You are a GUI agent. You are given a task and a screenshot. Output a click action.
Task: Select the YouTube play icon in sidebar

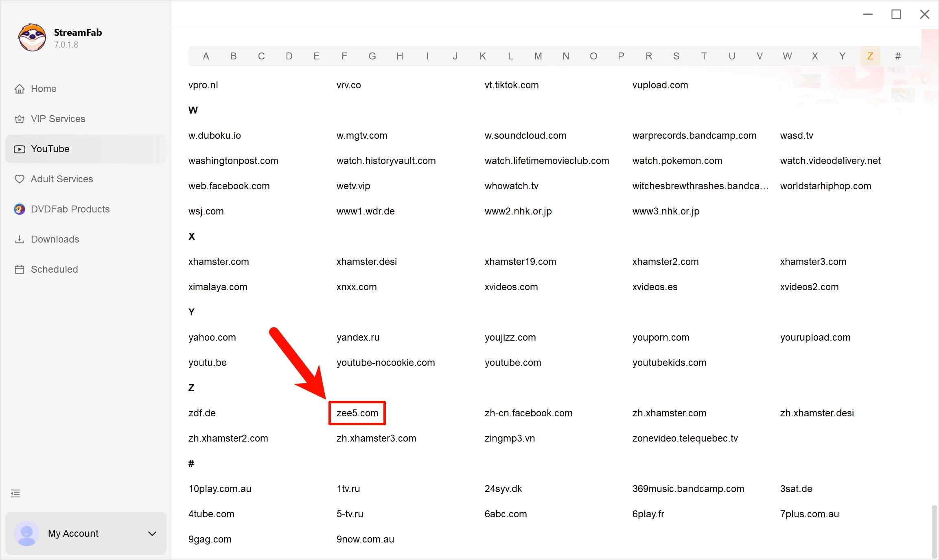pos(19,149)
